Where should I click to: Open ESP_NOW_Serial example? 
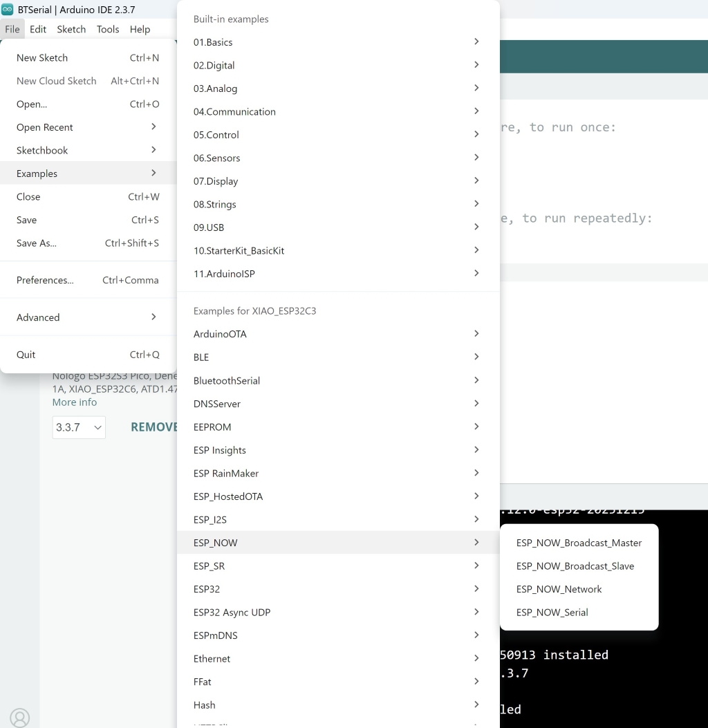pos(579,613)
